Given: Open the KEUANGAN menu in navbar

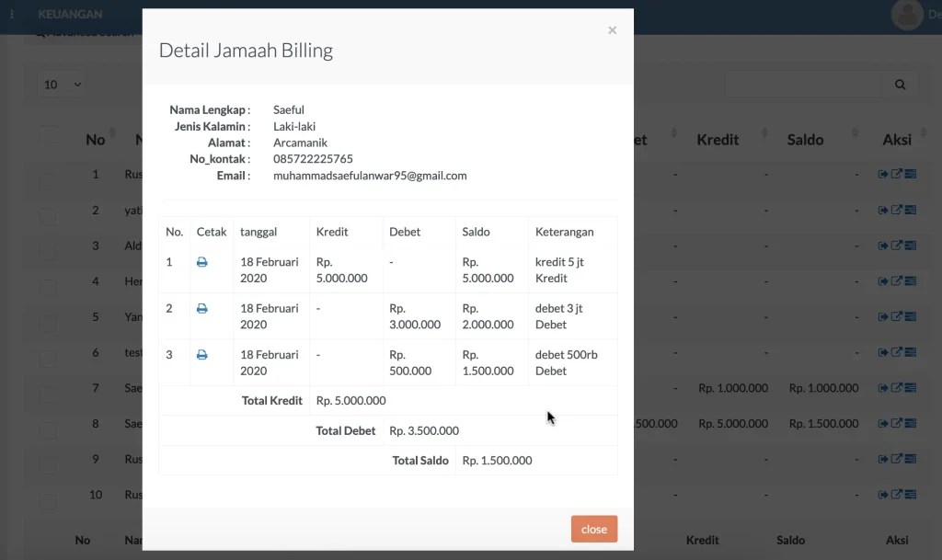Looking at the screenshot, I should [x=70, y=15].
